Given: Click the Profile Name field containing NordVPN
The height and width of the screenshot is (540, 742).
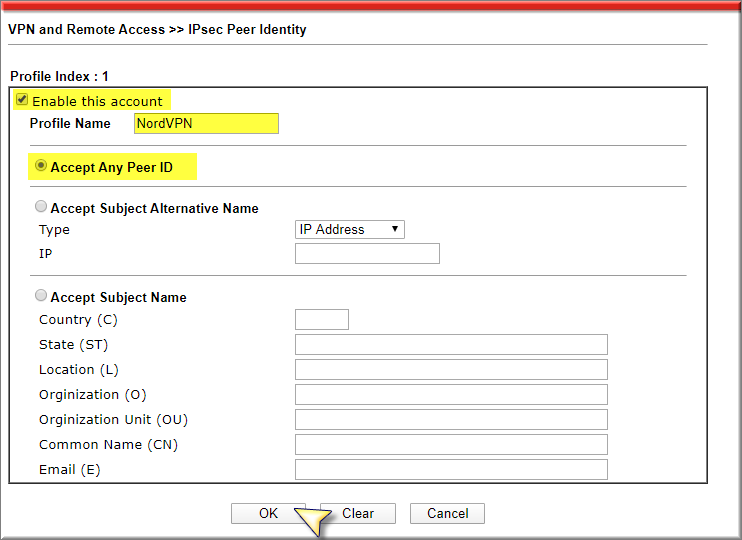Looking at the screenshot, I should click(206, 124).
